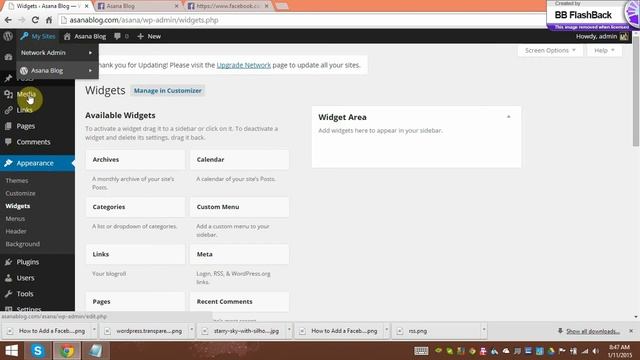Collapse the Widget Area panel
Image resolution: width=640 pixels, height=360 pixels.
click(x=509, y=117)
